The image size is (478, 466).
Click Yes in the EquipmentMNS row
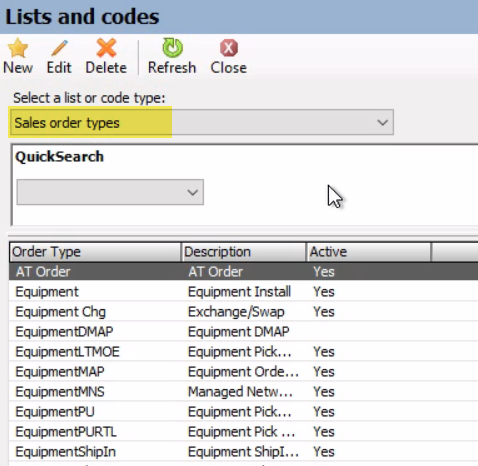(324, 392)
